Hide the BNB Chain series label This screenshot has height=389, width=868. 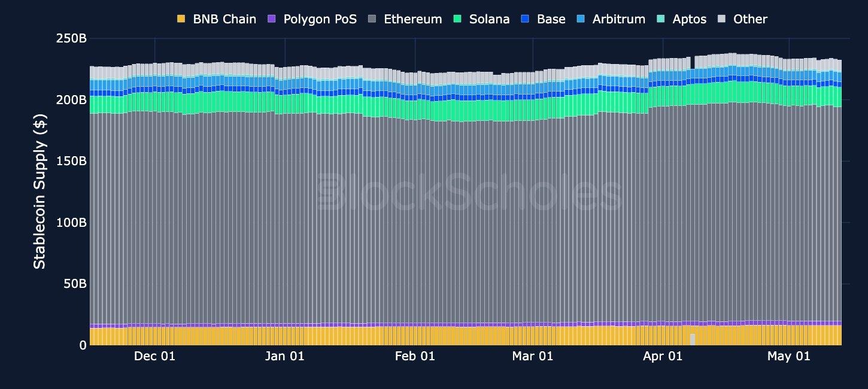[224, 19]
